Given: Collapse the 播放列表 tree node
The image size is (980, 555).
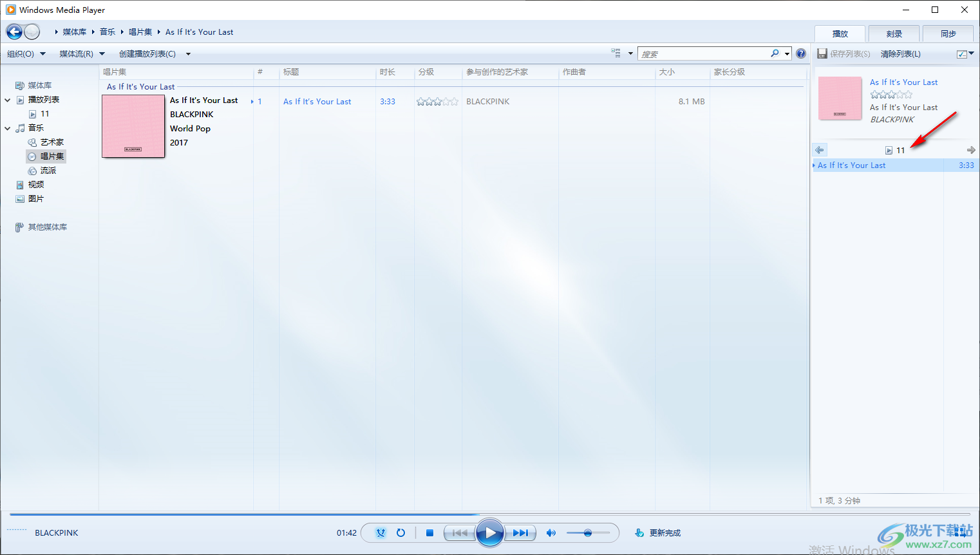Looking at the screenshot, I should pyautogui.click(x=8, y=100).
